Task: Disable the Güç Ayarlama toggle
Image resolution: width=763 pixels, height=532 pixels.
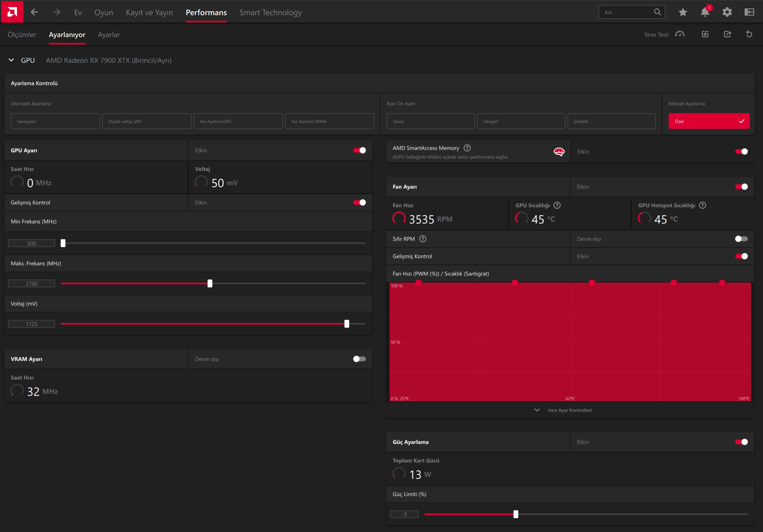Action: (x=741, y=442)
